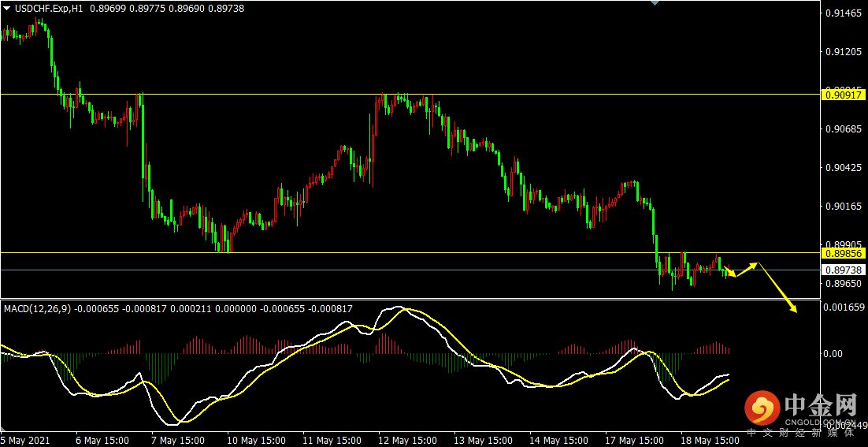Select the yellow 0.89856 price tag
The width and height of the screenshot is (868, 447).
(x=844, y=253)
